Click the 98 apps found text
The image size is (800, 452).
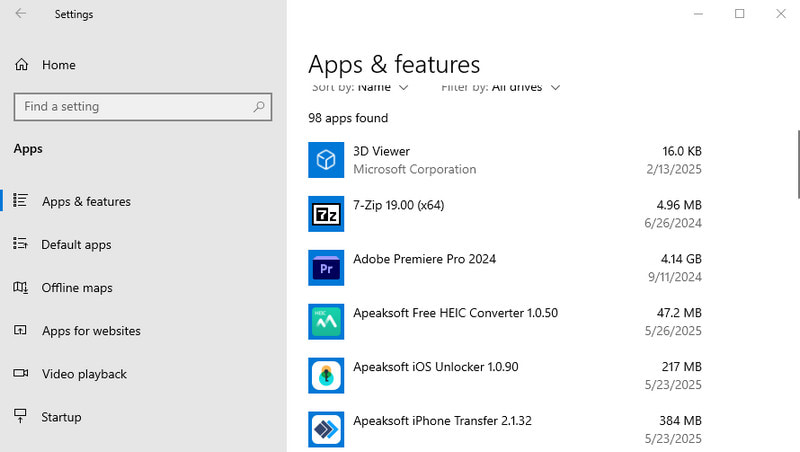[348, 118]
